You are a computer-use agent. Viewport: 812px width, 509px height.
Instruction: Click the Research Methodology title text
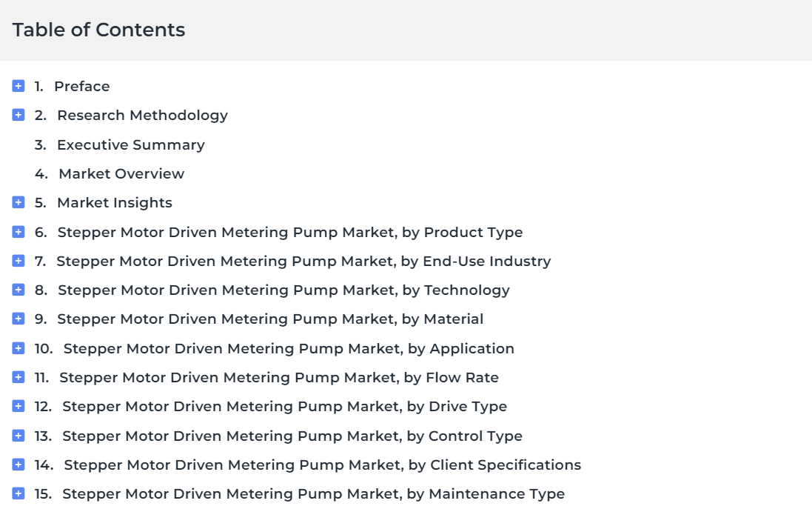tap(142, 115)
